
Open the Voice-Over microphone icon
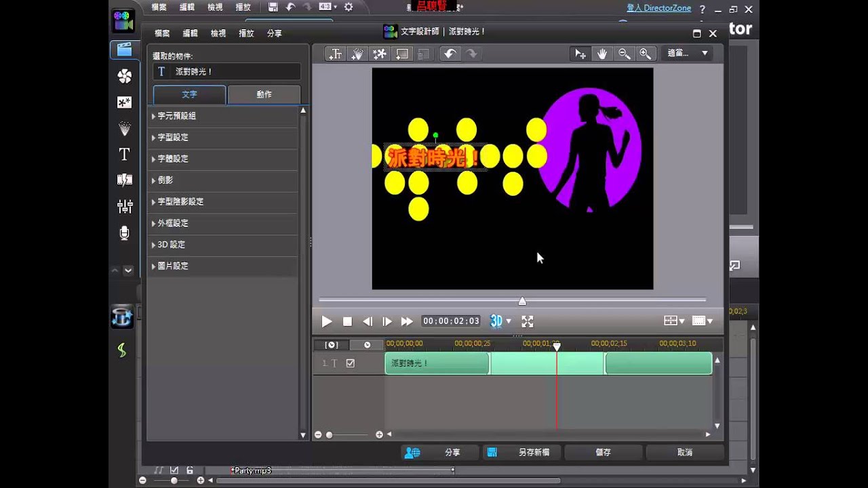coord(124,233)
